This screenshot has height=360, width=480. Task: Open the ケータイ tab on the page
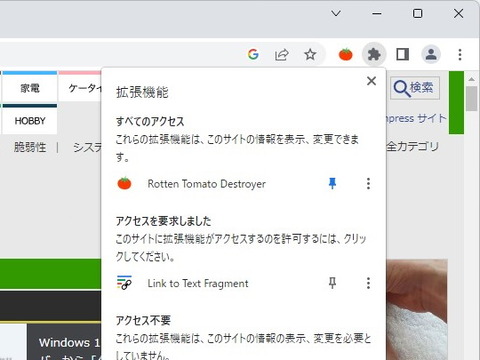(x=80, y=88)
